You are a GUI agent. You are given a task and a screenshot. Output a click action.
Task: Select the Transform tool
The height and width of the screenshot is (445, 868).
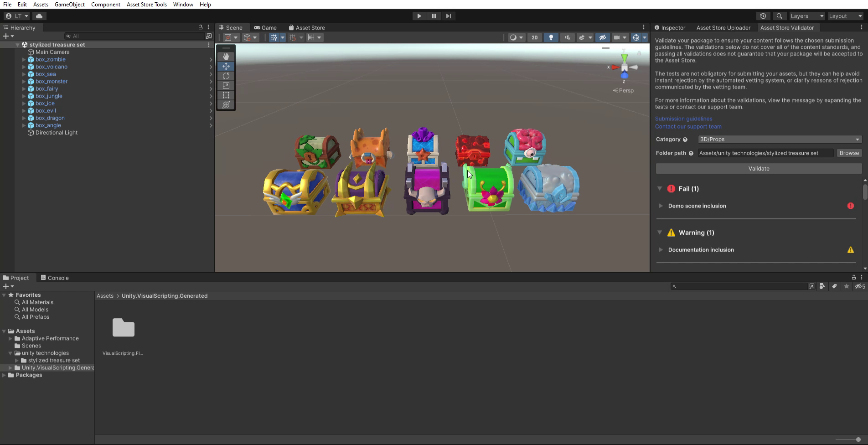[x=226, y=104]
